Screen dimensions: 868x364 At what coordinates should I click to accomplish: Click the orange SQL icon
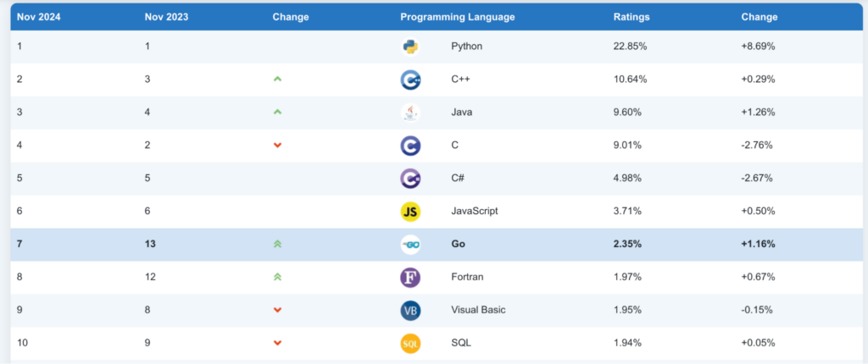(410, 344)
